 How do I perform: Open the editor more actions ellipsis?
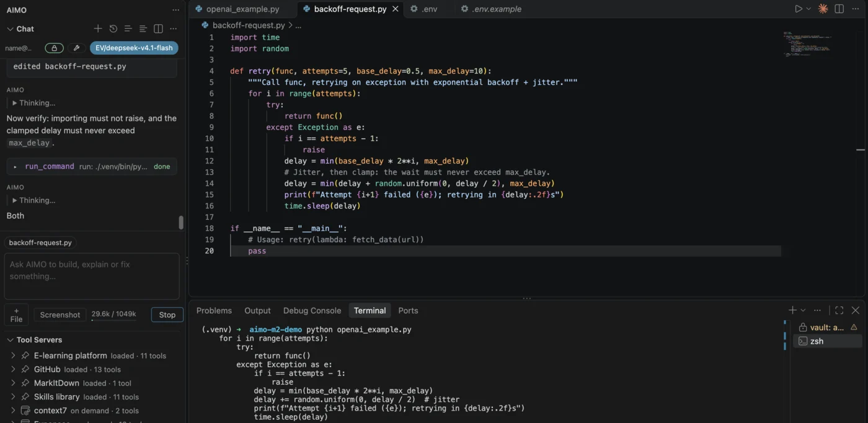tap(856, 9)
